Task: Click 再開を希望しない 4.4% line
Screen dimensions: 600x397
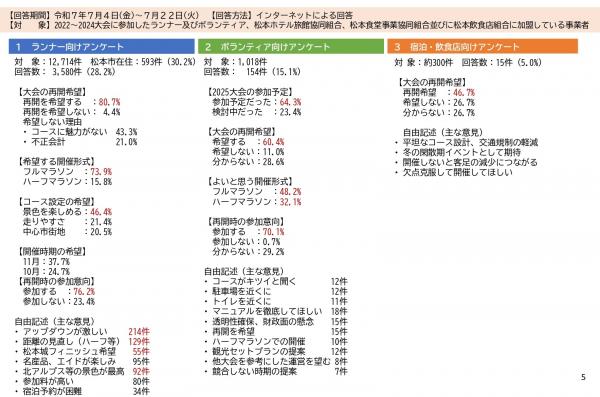Action: point(72,112)
